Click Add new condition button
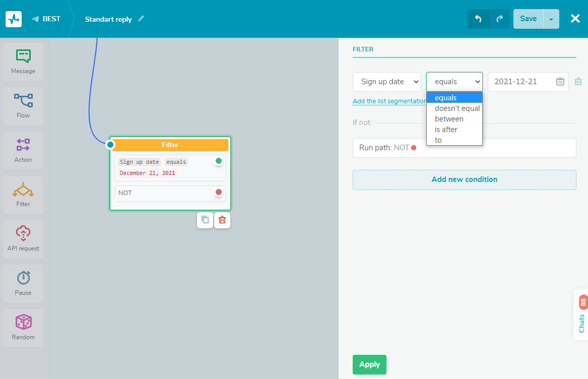This screenshot has height=379, width=588. pyautogui.click(x=464, y=179)
